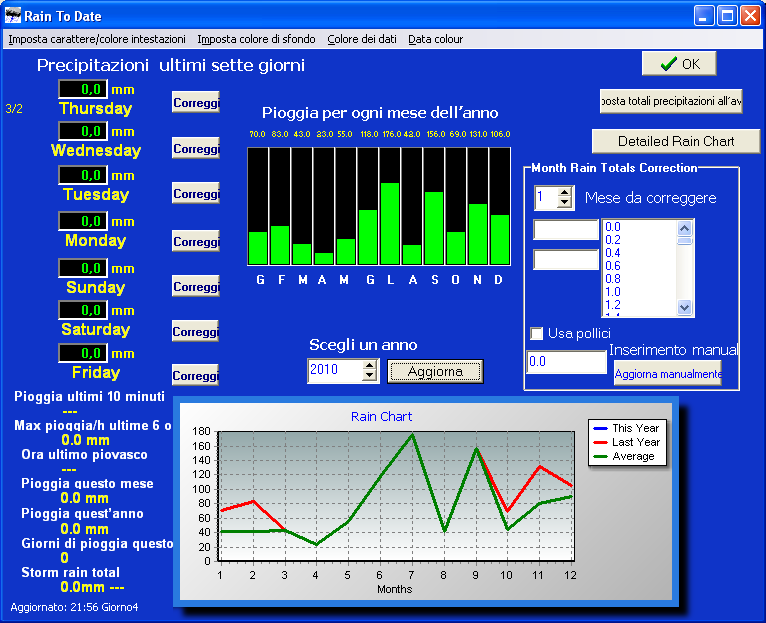Click the totali precipitazioni reset button

pyautogui.click(x=671, y=101)
